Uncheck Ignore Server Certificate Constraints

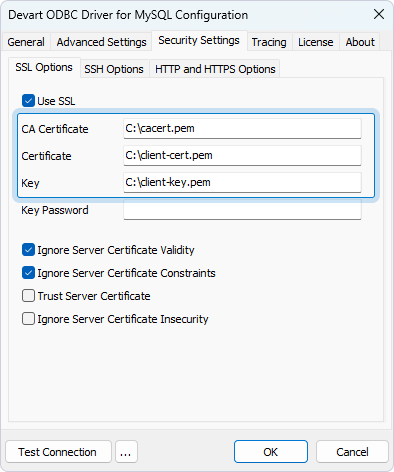[x=28, y=273]
